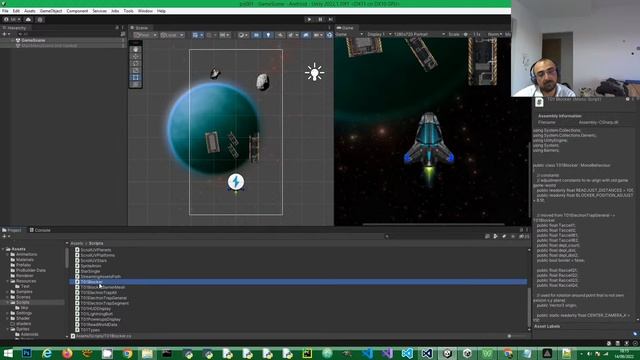640x360 pixels.
Task: Select the Animations folder in the Project tree
Action: click(x=27, y=254)
